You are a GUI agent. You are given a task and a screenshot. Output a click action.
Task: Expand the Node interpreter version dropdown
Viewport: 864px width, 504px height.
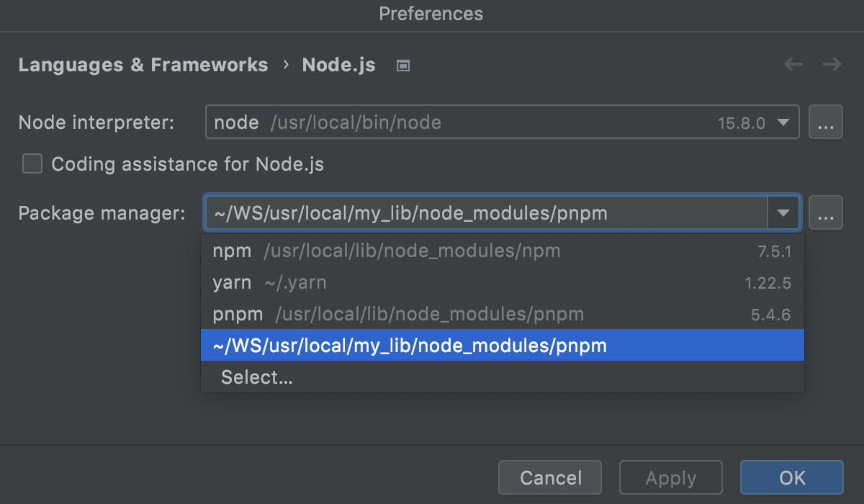click(x=784, y=122)
